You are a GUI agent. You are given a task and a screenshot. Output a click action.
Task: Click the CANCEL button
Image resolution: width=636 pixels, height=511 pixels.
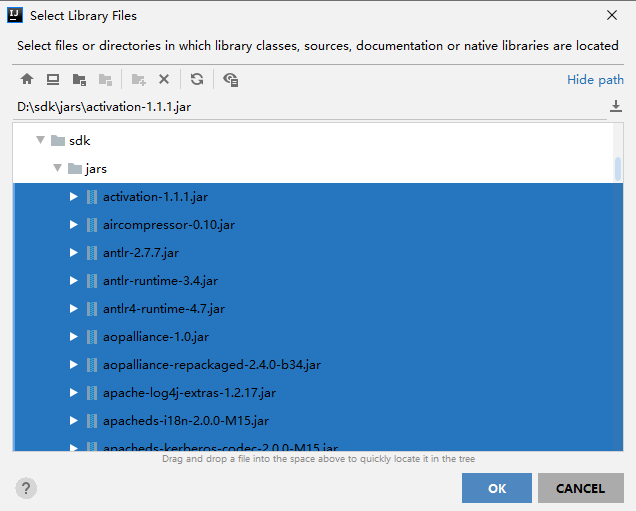click(x=581, y=488)
